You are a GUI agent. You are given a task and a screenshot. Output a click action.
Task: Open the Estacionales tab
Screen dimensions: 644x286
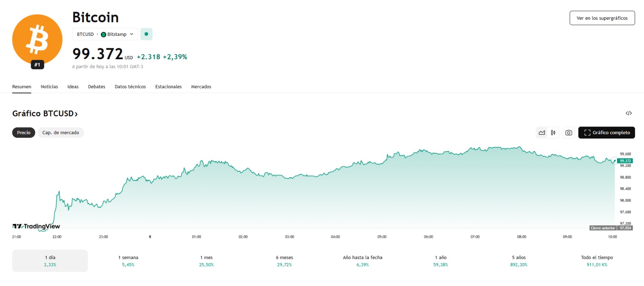168,87
